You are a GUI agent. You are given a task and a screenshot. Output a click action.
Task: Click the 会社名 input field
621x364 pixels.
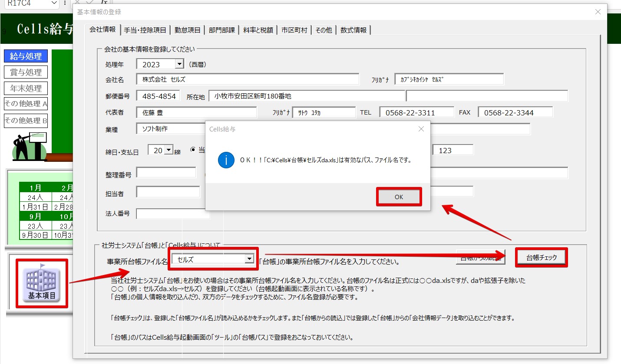point(248,79)
